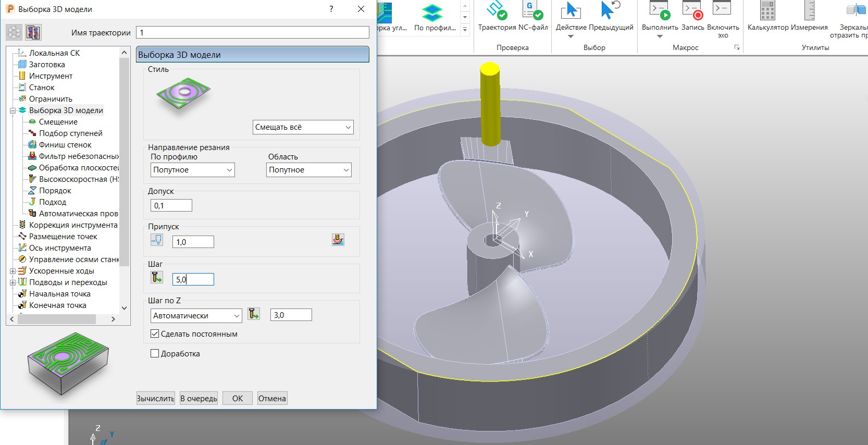Click the Шаг value field

pos(193,279)
